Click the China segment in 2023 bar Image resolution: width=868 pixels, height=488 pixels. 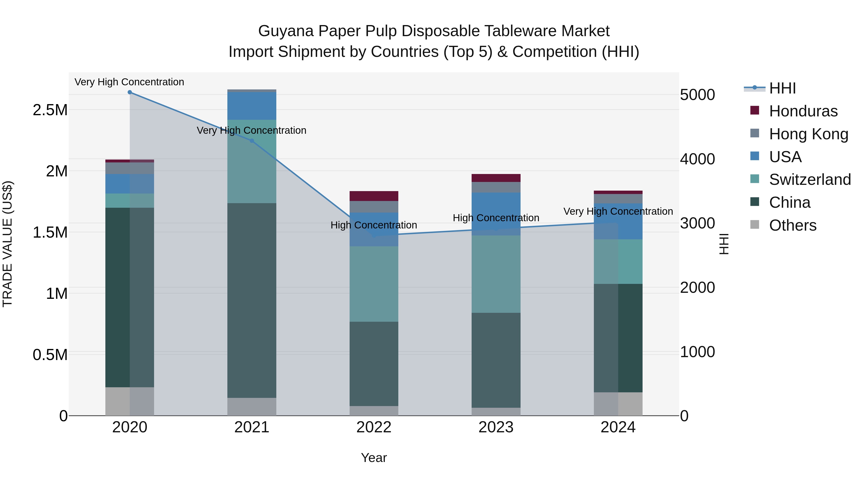click(496, 360)
